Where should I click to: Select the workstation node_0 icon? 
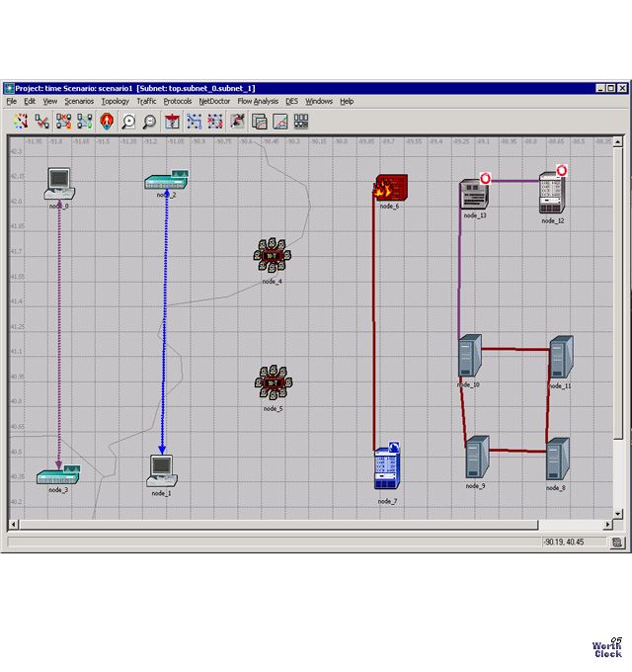pyautogui.click(x=59, y=182)
